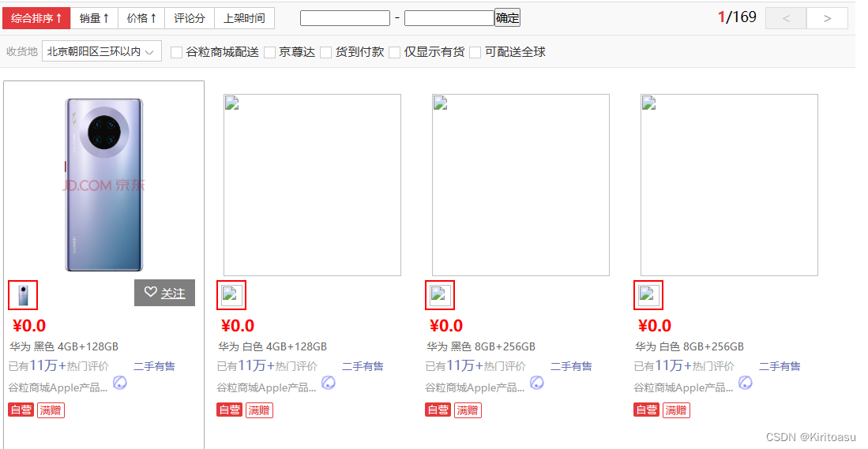Focus the maximum price input field
The height and width of the screenshot is (449, 868).
[449, 18]
